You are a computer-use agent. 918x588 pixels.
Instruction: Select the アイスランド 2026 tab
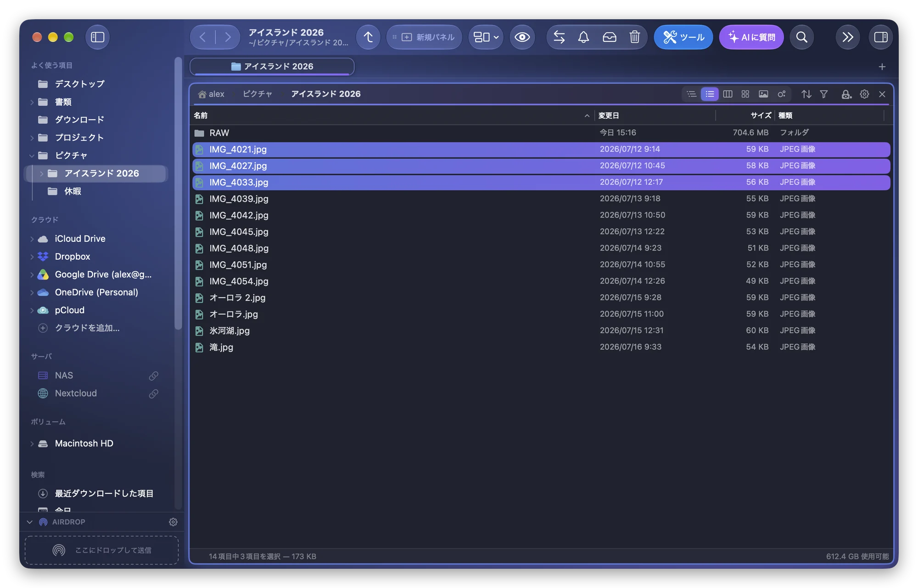click(272, 67)
